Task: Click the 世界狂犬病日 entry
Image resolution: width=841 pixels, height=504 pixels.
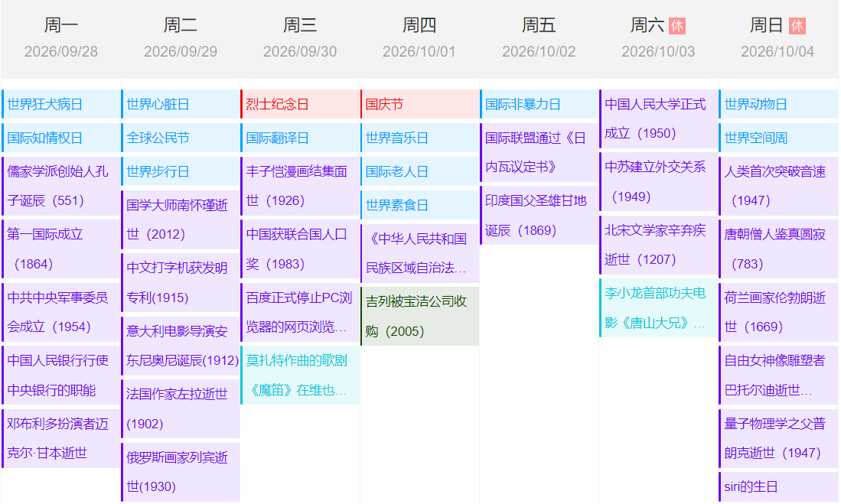Action: click(61, 104)
